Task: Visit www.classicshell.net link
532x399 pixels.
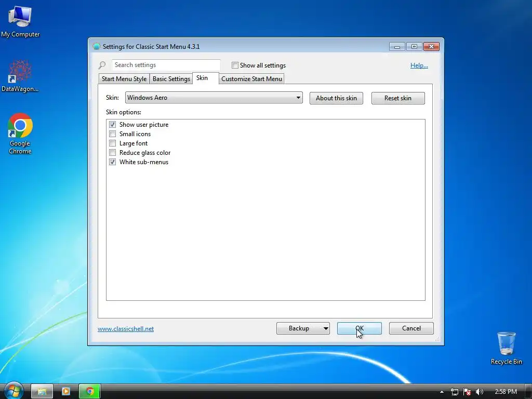Action: coord(126,329)
